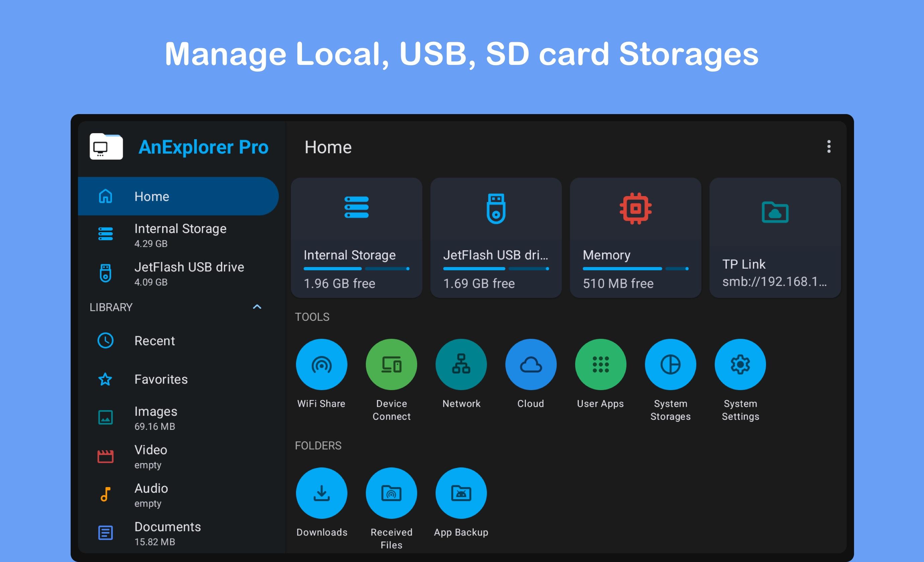
Task: Open App Backup folder
Action: (x=461, y=493)
